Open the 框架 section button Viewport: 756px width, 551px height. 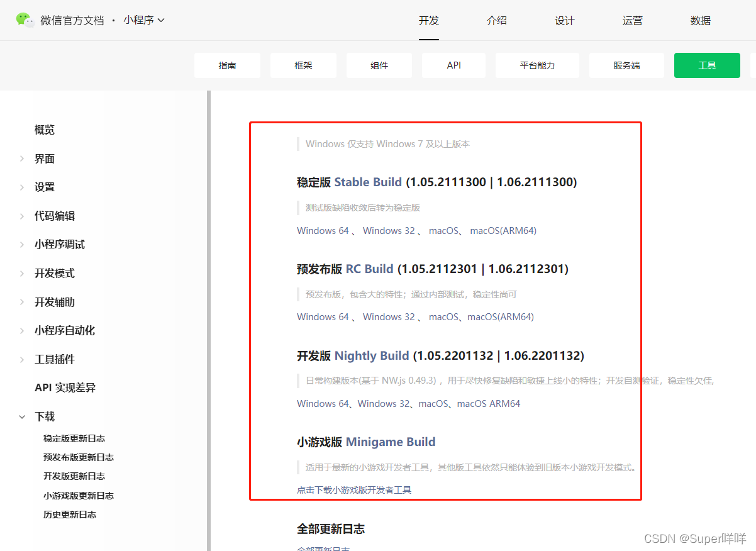pyautogui.click(x=303, y=65)
